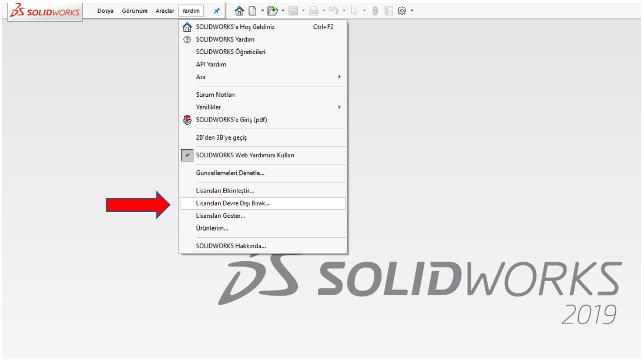Screen dimensions: 644x361
Task: Click the Home welcome icon in toolbar
Action: click(x=239, y=11)
